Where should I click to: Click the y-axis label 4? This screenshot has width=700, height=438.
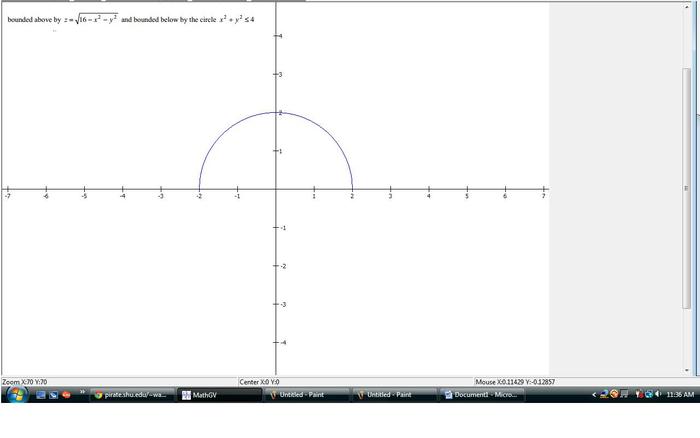click(280, 36)
